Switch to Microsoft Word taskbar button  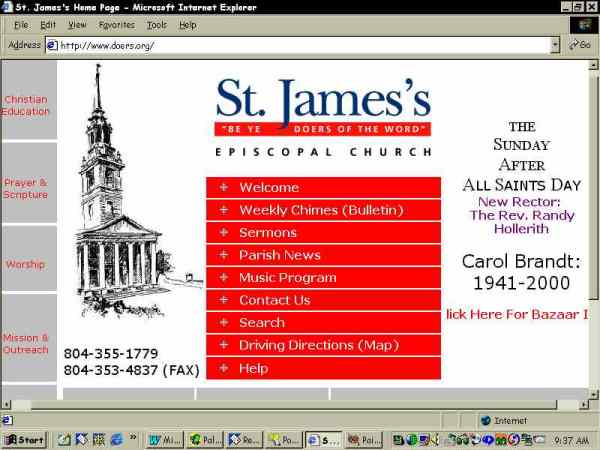click(x=165, y=440)
